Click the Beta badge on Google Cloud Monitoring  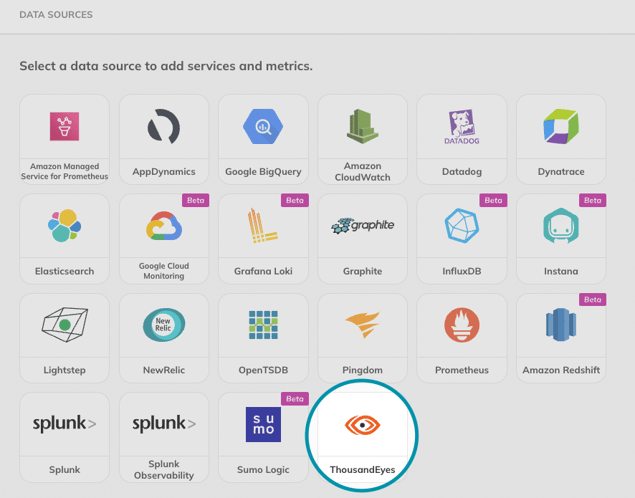[x=196, y=200]
